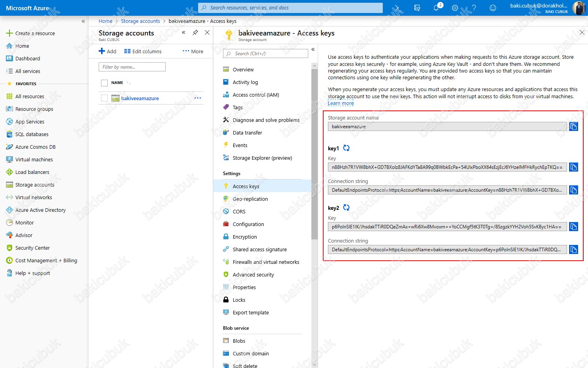Open Cost Management + Billing

pos(46,260)
